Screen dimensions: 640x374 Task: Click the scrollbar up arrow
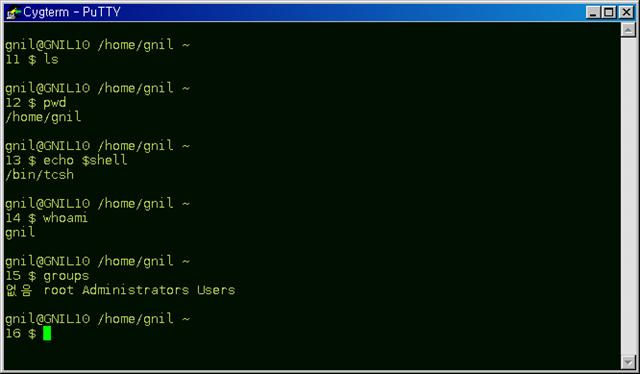628,30
